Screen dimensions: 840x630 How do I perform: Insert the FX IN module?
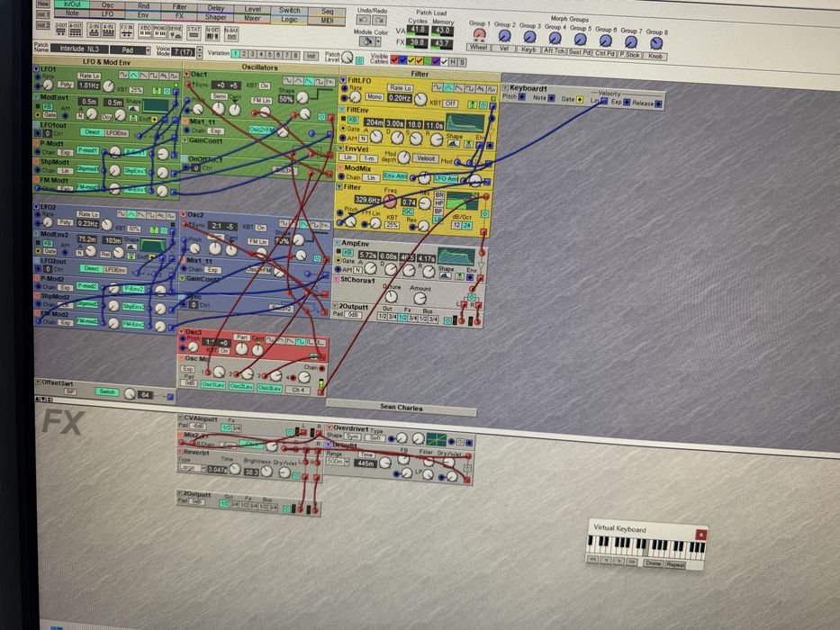tap(127, 31)
